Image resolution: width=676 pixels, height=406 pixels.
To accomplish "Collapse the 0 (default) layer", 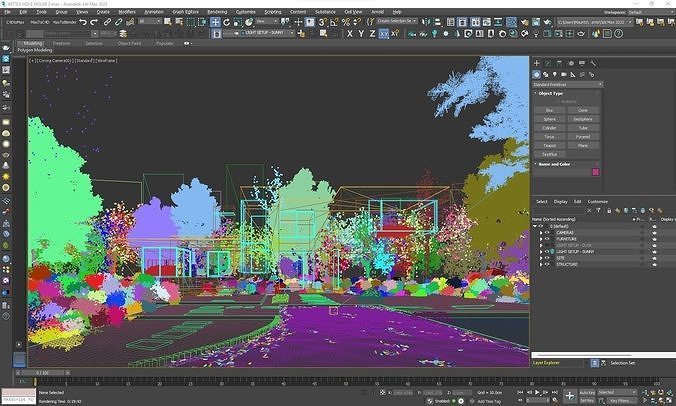I will point(535,226).
